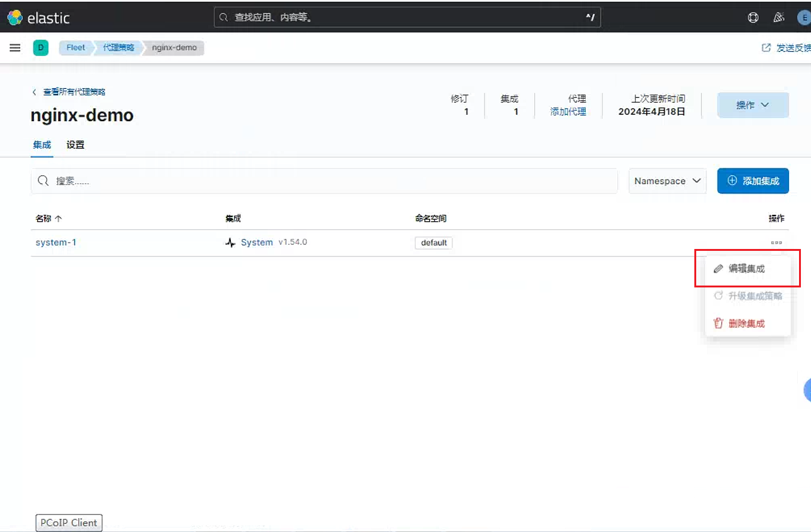Click the global search bar at top
This screenshot has height=532, width=811.
point(407,18)
